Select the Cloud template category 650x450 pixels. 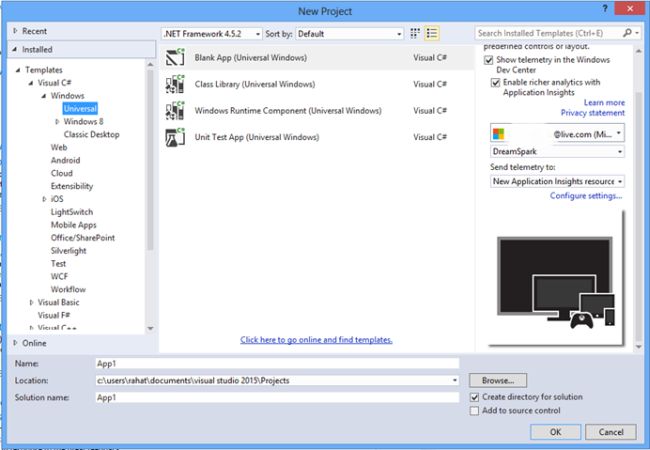[x=62, y=173]
